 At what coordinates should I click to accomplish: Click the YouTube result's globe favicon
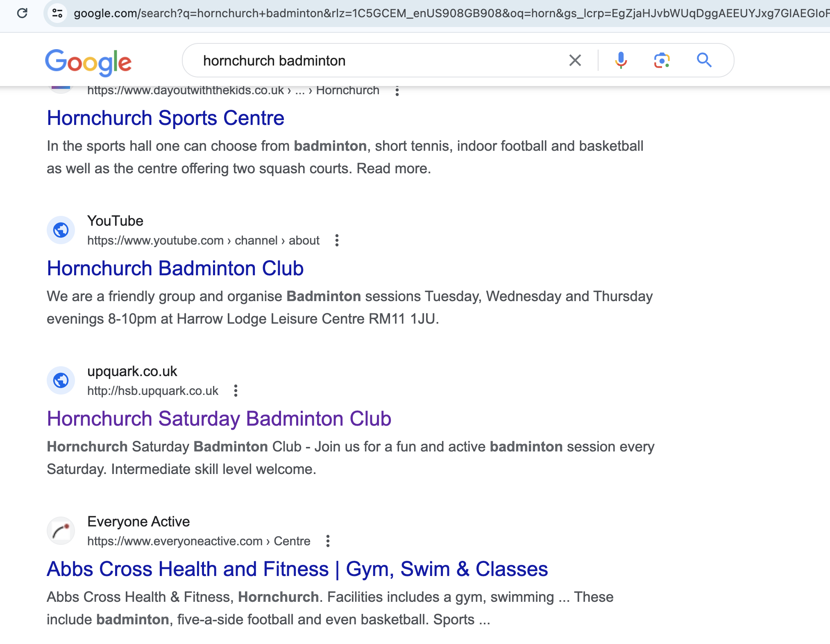point(61,230)
